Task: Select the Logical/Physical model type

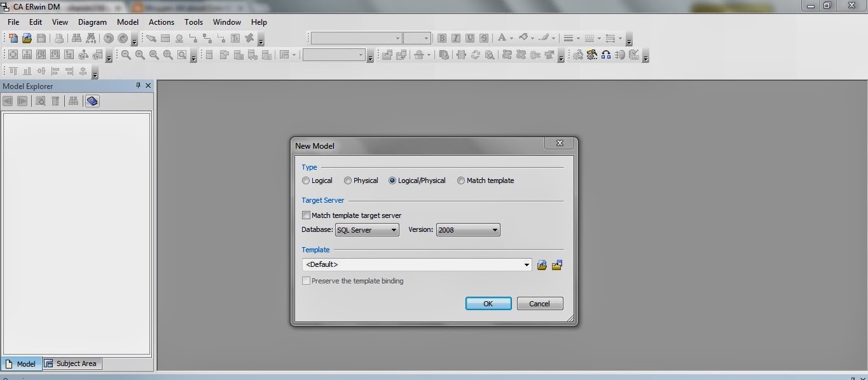Action: click(x=392, y=180)
